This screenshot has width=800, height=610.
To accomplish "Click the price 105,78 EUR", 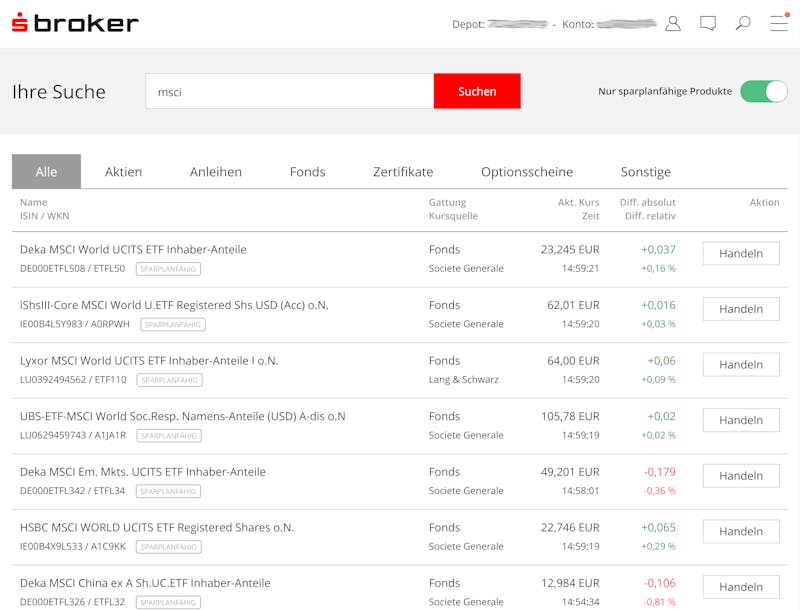I will coord(570,416).
